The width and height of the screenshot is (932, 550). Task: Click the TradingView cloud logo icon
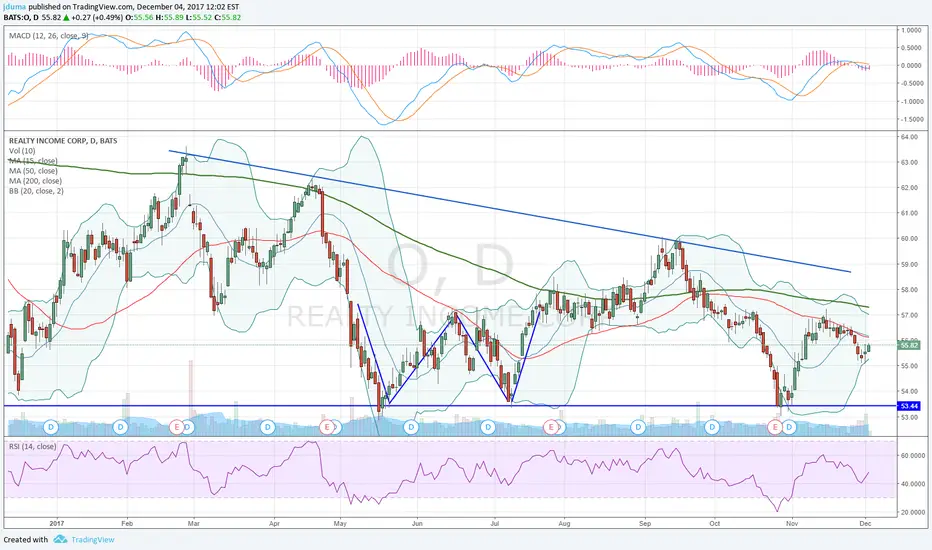(x=60, y=540)
